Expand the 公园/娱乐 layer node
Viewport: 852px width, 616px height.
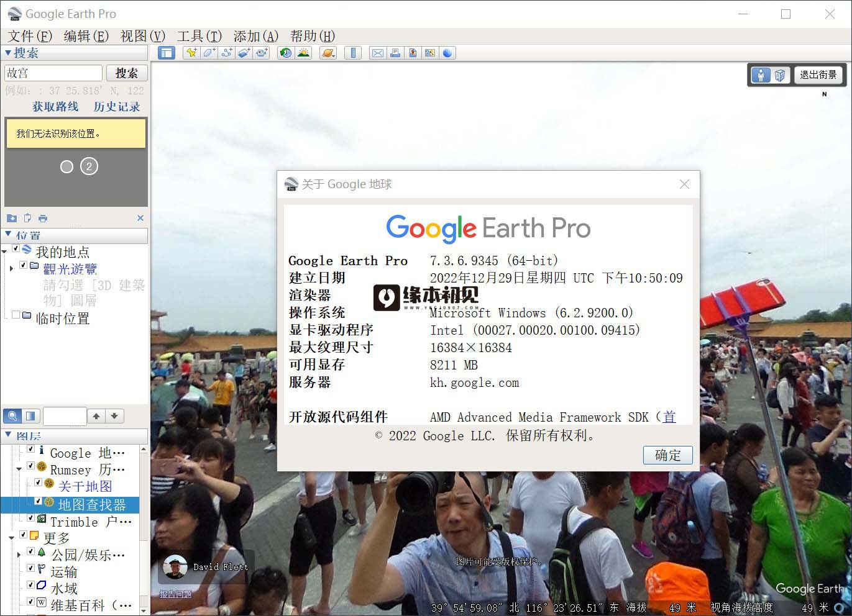point(19,555)
